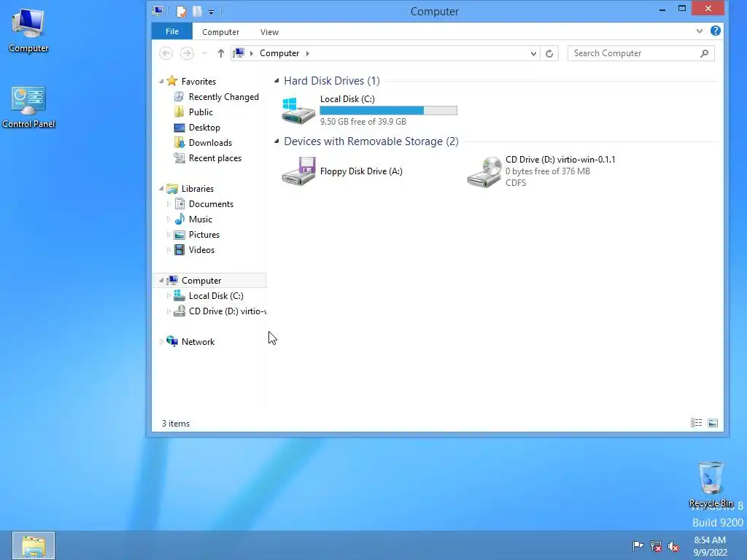
Task: Open Downloads in Favorites
Action: (210, 142)
